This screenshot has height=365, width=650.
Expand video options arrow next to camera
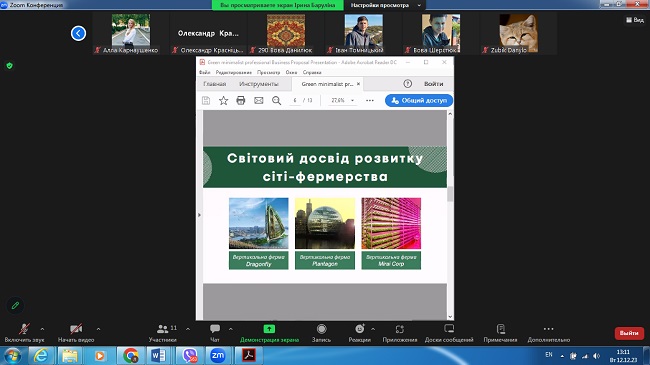click(x=98, y=329)
